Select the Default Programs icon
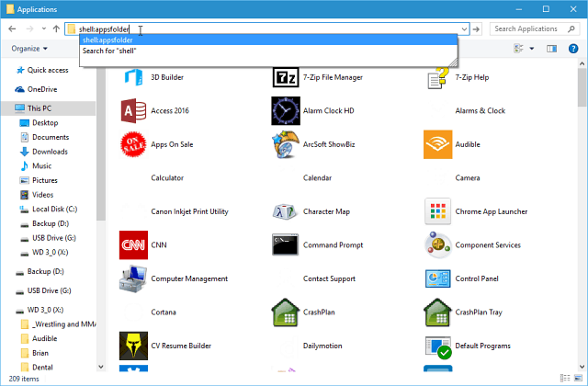The height and width of the screenshot is (386, 588). [x=438, y=347]
